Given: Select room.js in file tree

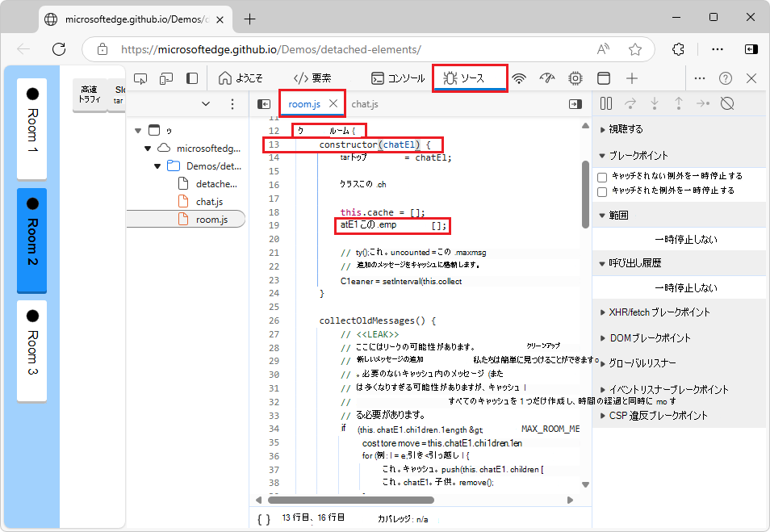Looking at the screenshot, I should coord(186,219).
